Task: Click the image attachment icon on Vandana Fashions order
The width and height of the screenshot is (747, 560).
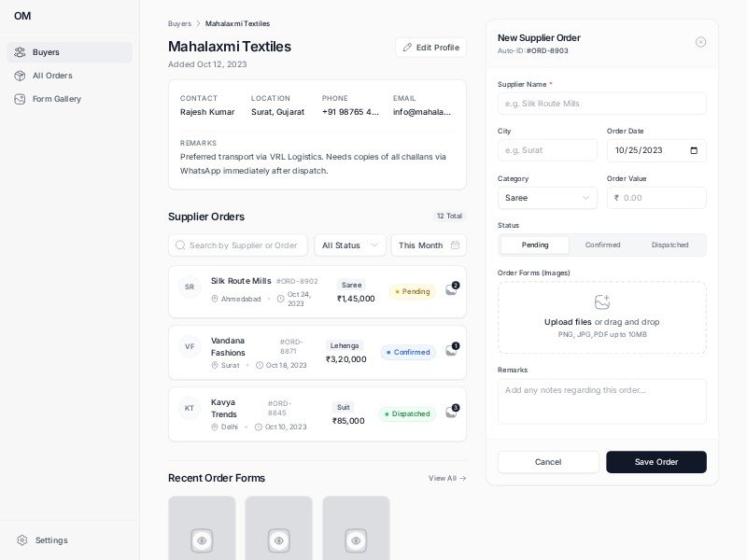Action: [452, 351]
